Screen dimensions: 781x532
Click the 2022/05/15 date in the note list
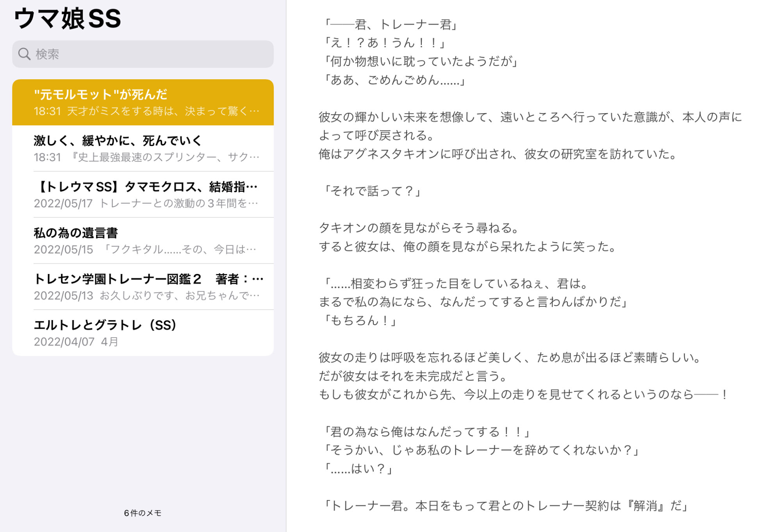point(63,249)
